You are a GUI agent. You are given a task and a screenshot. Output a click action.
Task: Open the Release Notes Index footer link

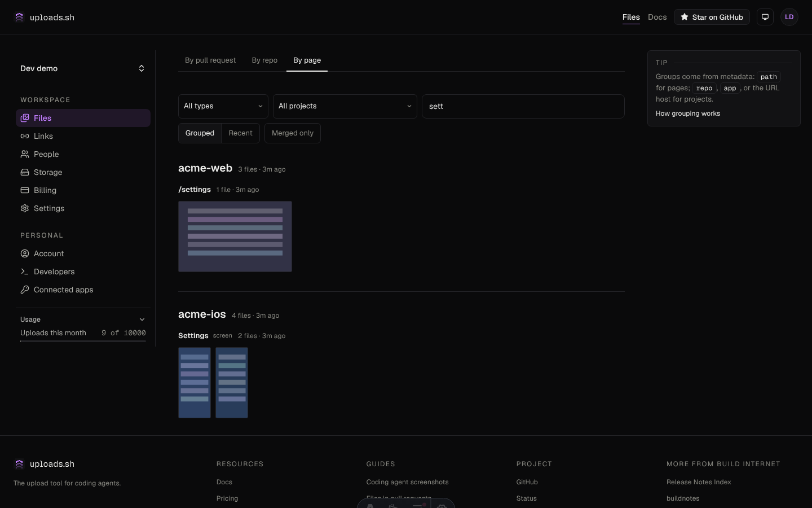click(699, 482)
